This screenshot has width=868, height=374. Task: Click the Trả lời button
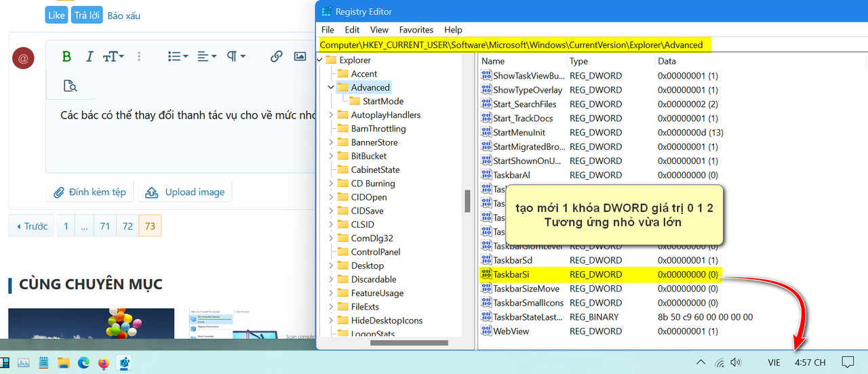(87, 15)
